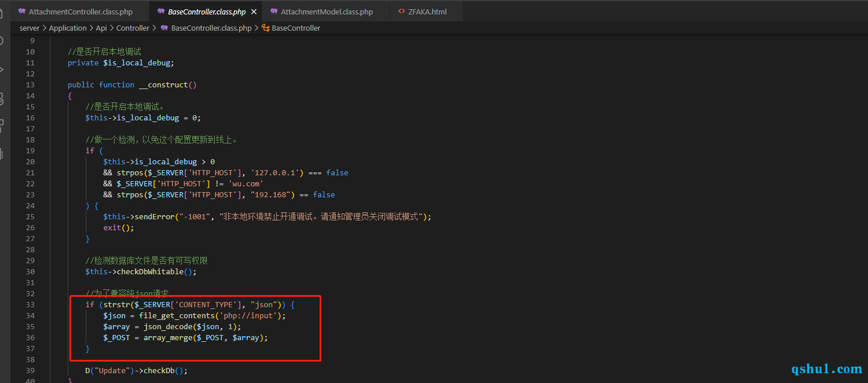This screenshot has width=868, height=383.
Task: Click the PHP icon on AttachmentModel tab
Action: click(x=273, y=12)
